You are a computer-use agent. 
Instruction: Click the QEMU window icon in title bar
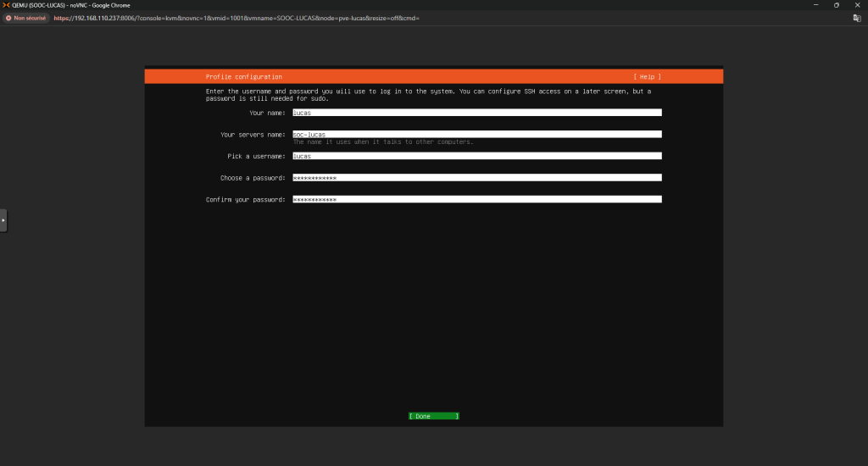pyautogui.click(x=7, y=5)
